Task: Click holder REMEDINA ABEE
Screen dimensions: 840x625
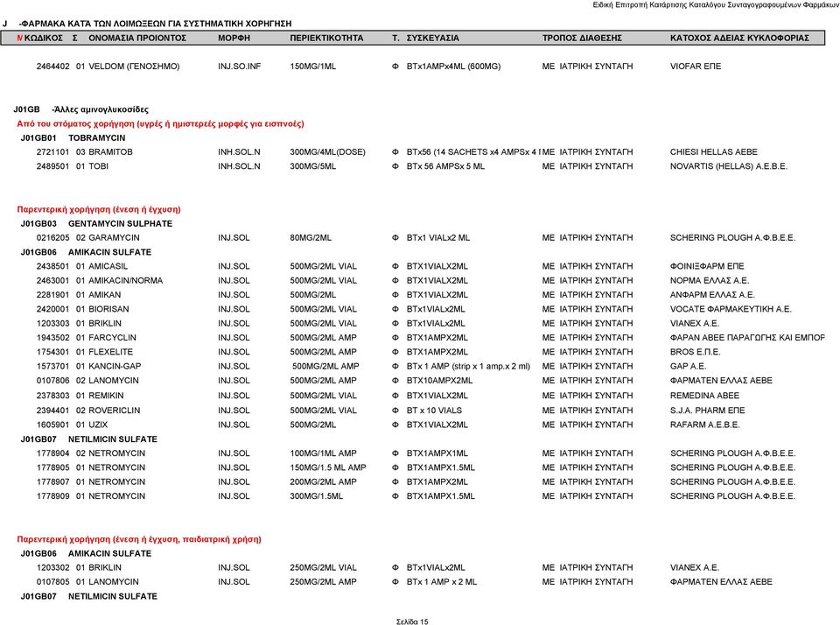Action: [704, 396]
